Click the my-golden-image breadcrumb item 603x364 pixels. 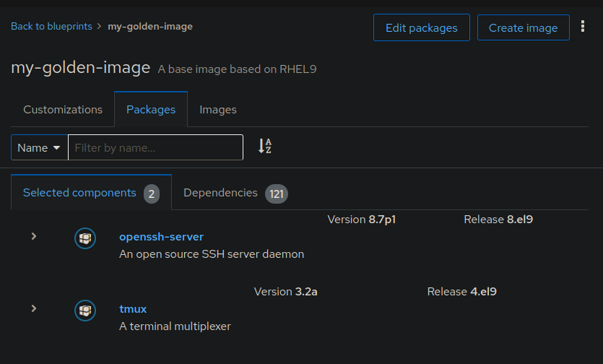[x=150, y=26]
